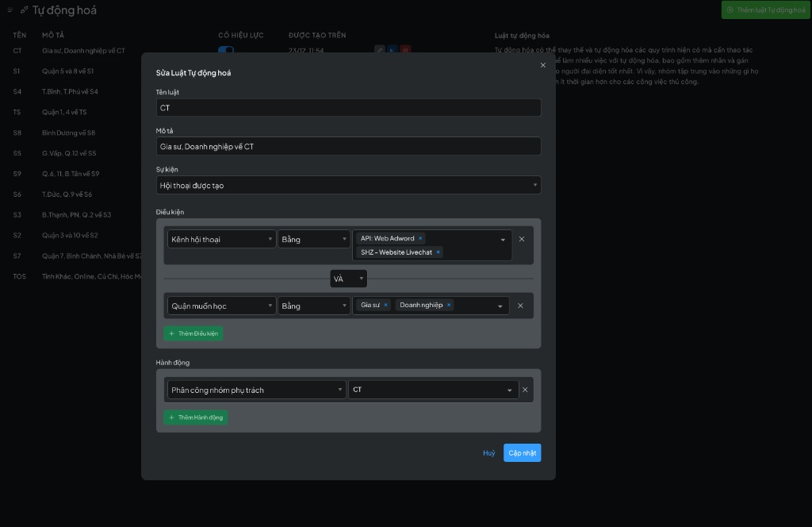The width and height of the screenshot is (812, 527).
Task: Click the edit pencil icon for CT rule
Action: 380,50
